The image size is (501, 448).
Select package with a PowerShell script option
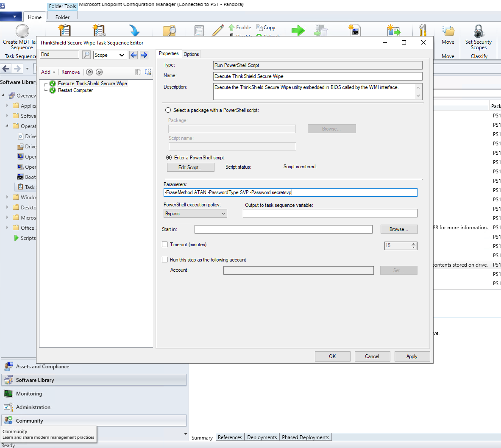pyautogui.click(x=168, y=110)
